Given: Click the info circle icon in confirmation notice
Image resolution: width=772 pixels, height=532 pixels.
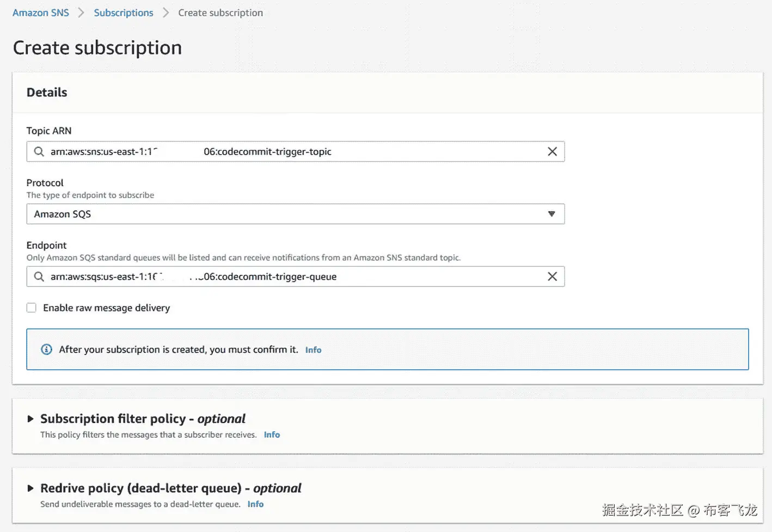Looking at the screenshot, I should [47, 350].
